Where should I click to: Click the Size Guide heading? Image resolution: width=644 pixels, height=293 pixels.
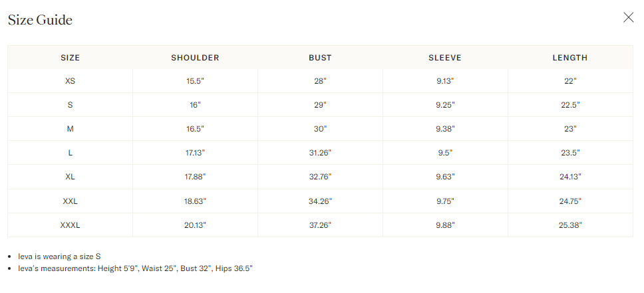[40, 20]
